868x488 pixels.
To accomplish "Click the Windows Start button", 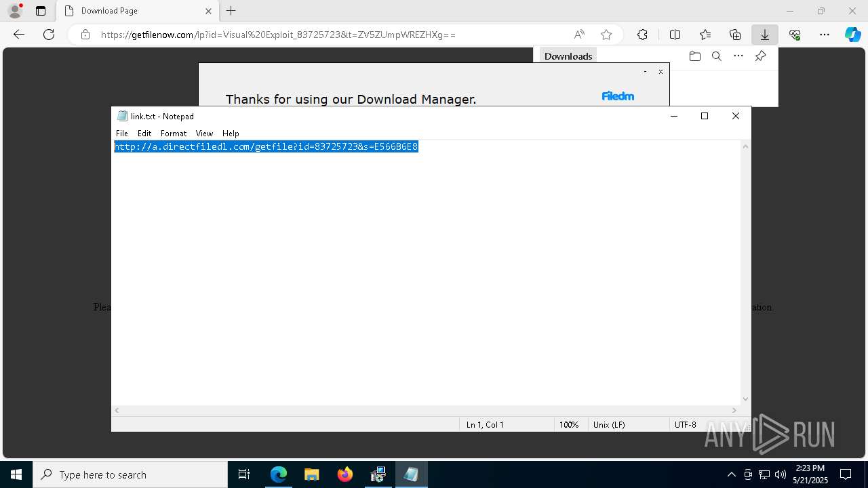I will coord(16,474).
